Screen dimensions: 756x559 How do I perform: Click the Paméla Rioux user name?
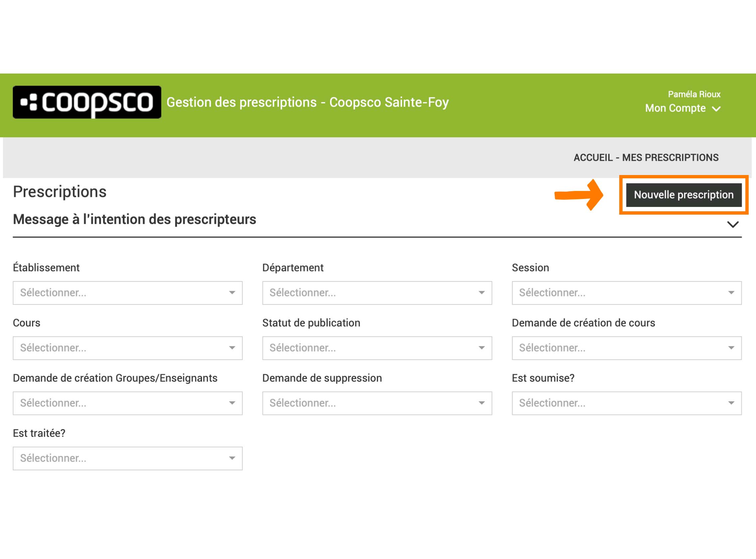click(694, 94)
